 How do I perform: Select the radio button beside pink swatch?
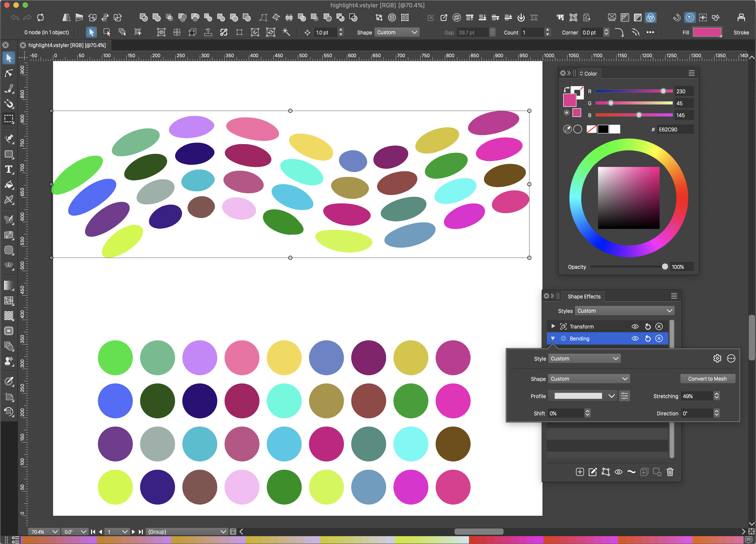[x=566, y=113]
